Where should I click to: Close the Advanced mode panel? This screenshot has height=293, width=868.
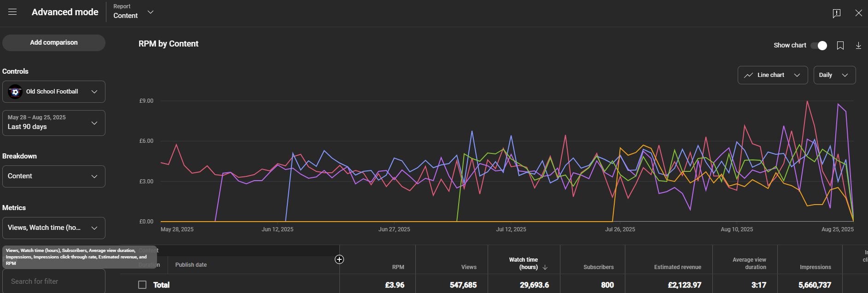858,13
